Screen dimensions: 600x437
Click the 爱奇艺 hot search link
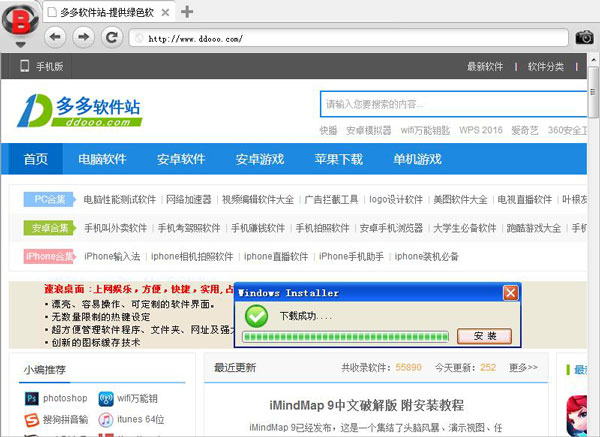[x=525, y=130]
